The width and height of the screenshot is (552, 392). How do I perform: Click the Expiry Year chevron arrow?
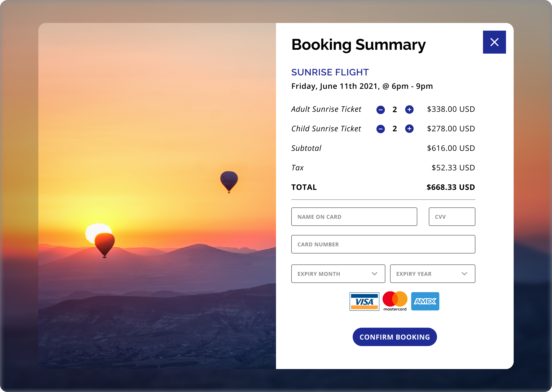(464, 274)
